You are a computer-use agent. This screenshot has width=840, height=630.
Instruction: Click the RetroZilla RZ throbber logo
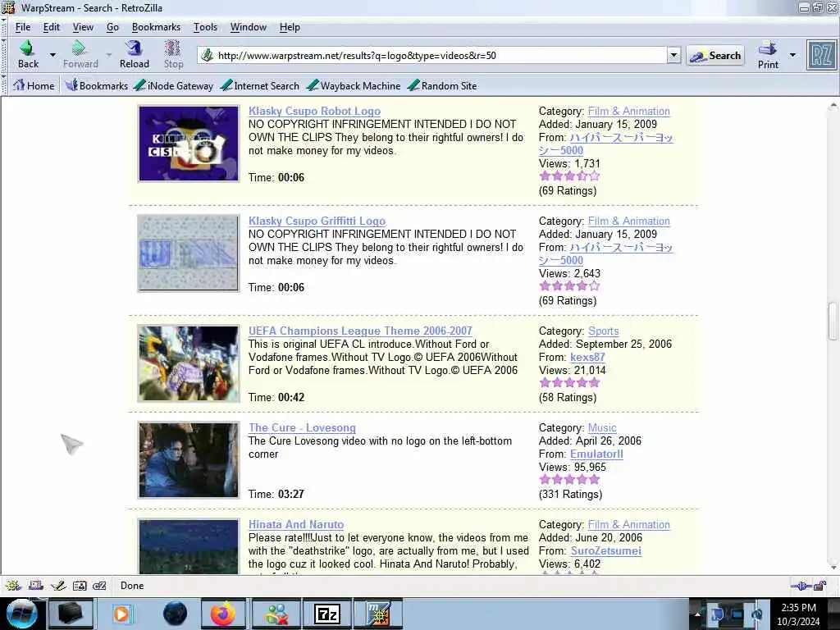821,55
